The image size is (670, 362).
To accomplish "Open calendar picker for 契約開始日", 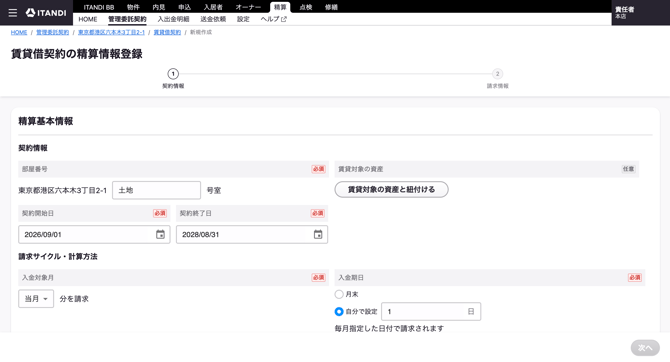I will (160, 234).
